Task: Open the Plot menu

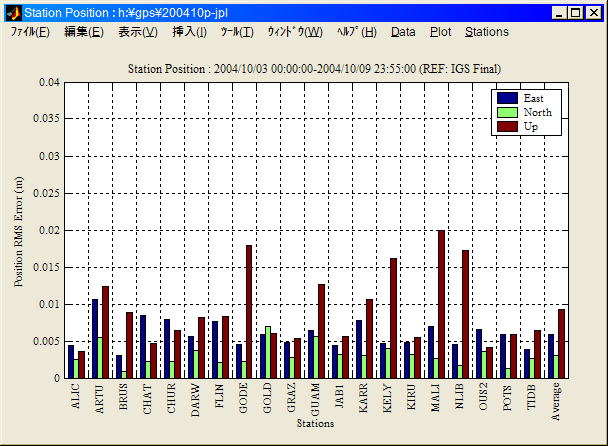Action: (440, 32)
